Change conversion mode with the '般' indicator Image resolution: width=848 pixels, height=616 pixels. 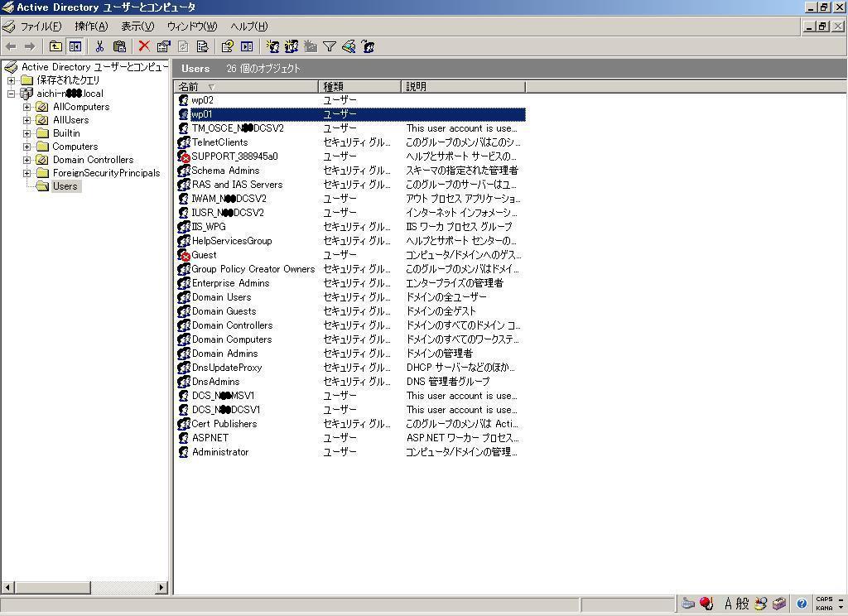742,603
